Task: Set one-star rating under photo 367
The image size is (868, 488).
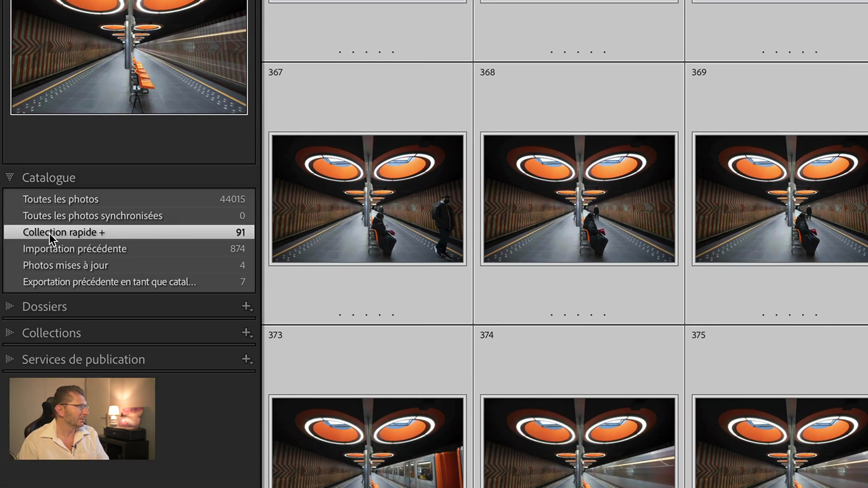Action: pos(340,315)
